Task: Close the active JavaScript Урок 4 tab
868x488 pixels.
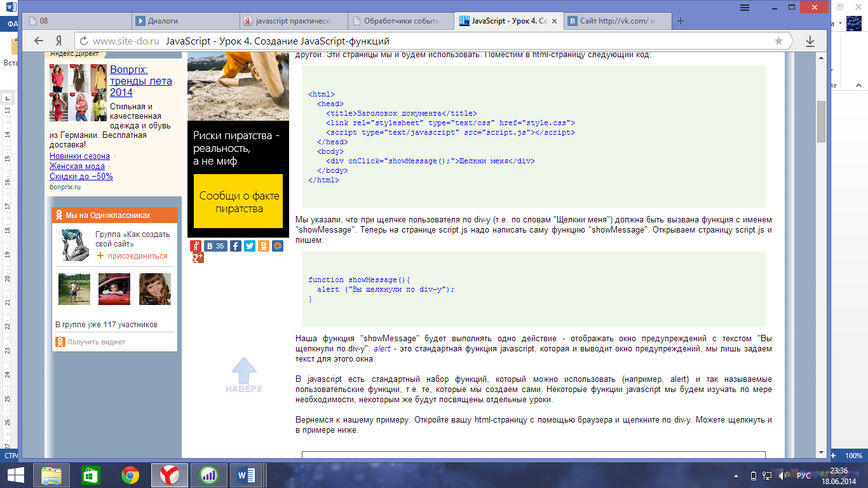Action: [x=554, y=21]
